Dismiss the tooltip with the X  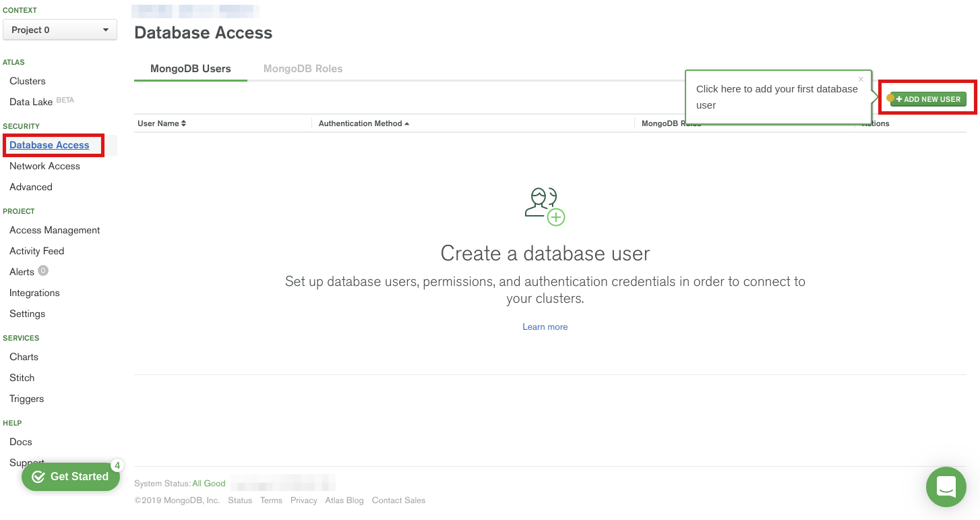(x=861, y=79)
